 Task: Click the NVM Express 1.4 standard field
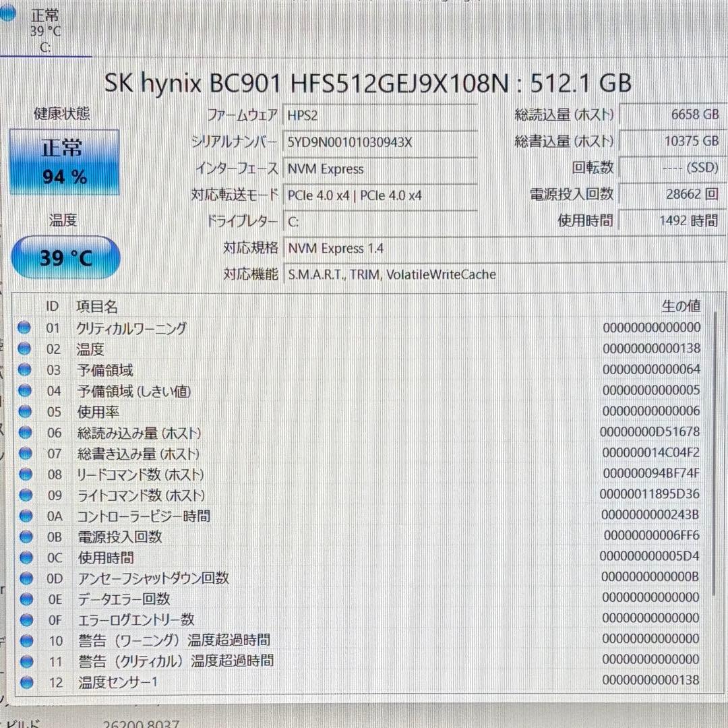point(505,249)
